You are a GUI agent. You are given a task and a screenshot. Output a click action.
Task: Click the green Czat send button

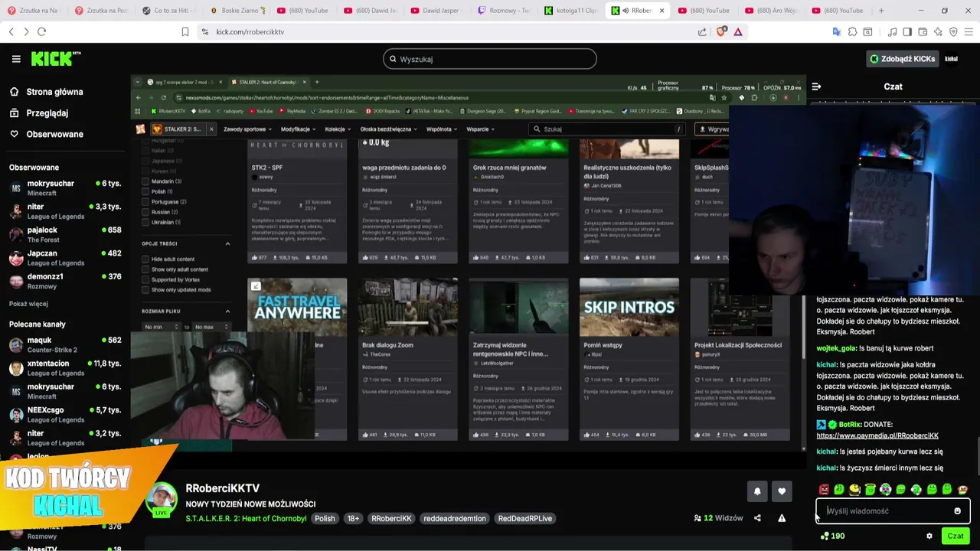tap(955, 536)
